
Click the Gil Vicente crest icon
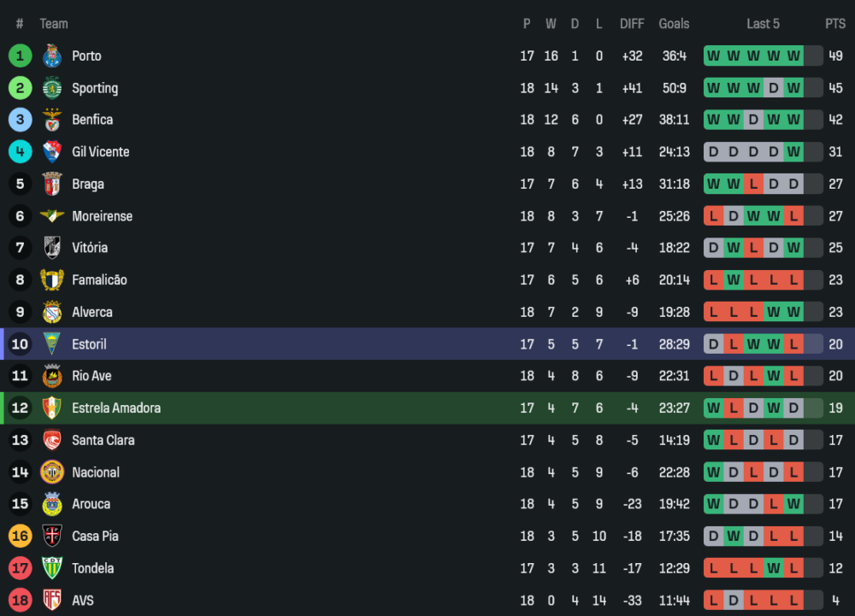[52, 152]
